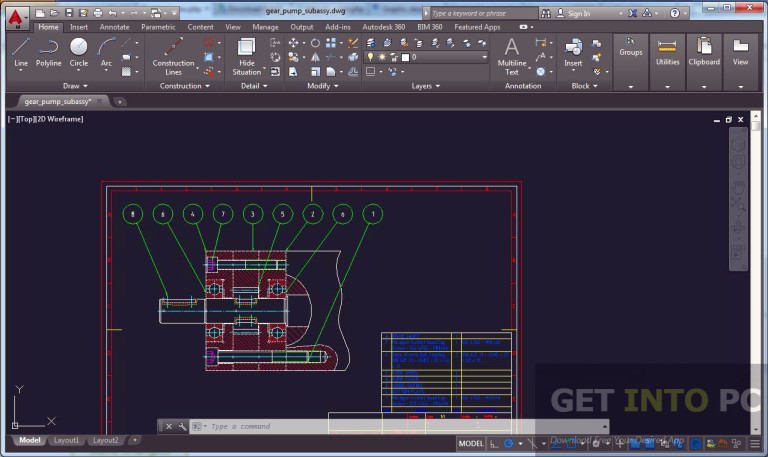The image size is (768, 457).
Task: Switch to the Layout1 tab
Action: pos(66,440)
